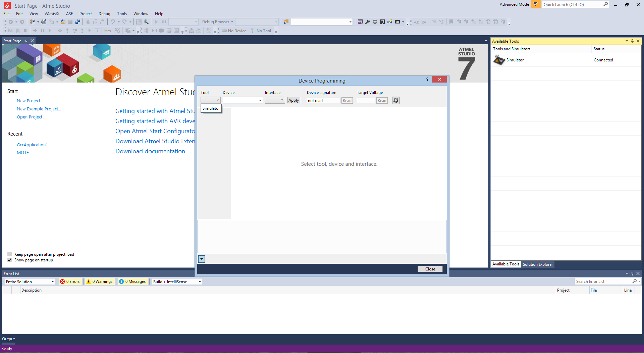This screenshot has height=353, width=644.
Task: Click the New Project... link
Action: 30,101
